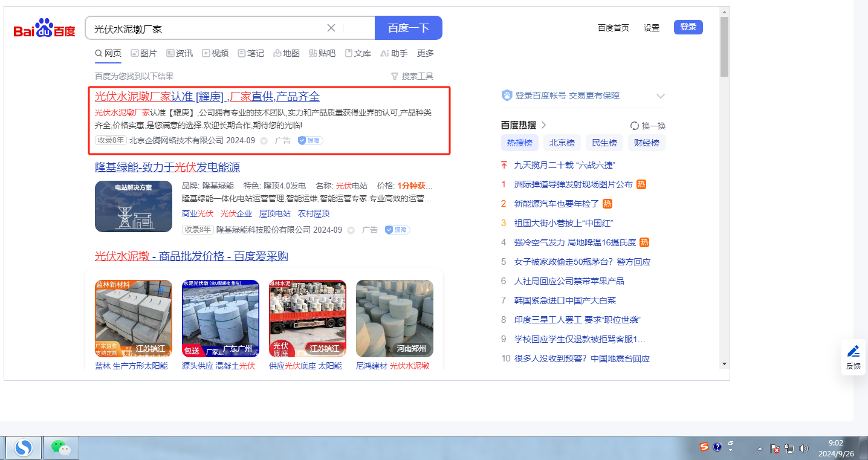Click the 登录 login button
This screenshot has height=460, width=868.
click(688, 27)
